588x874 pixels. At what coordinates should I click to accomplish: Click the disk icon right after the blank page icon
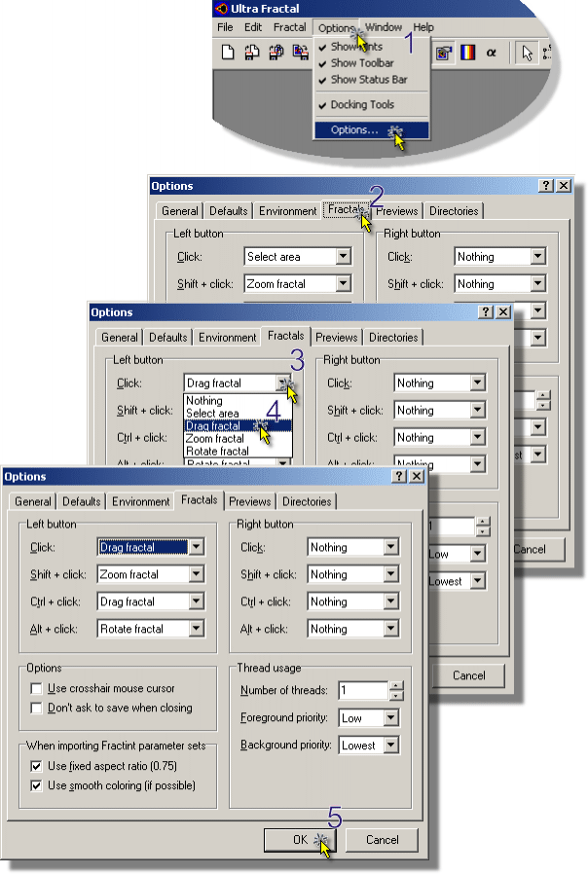(252, 53)
